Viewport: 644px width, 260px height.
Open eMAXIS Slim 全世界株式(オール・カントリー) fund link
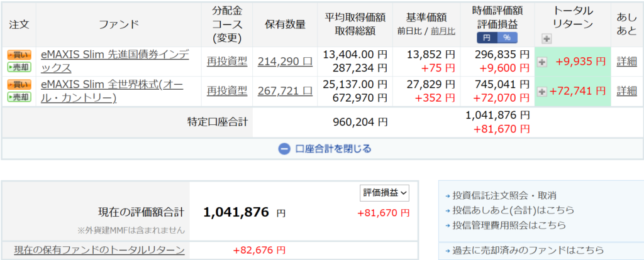[x=112, y=91]
